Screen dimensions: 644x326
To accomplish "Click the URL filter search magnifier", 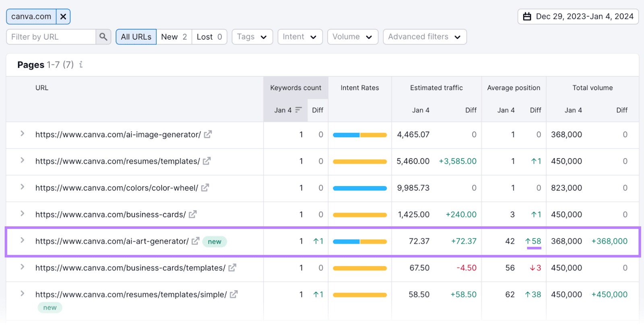I will pyautogui.click(x=103, y=37).
